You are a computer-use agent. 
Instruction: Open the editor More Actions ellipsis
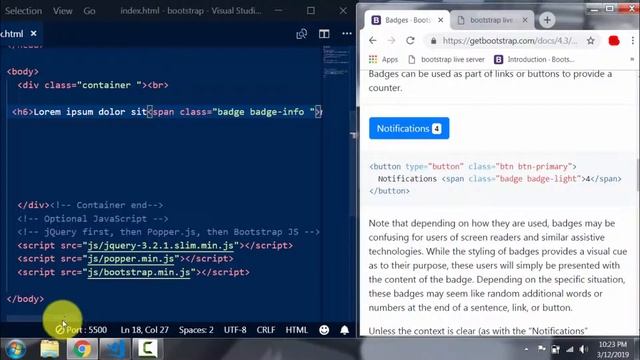coord(347,34)
